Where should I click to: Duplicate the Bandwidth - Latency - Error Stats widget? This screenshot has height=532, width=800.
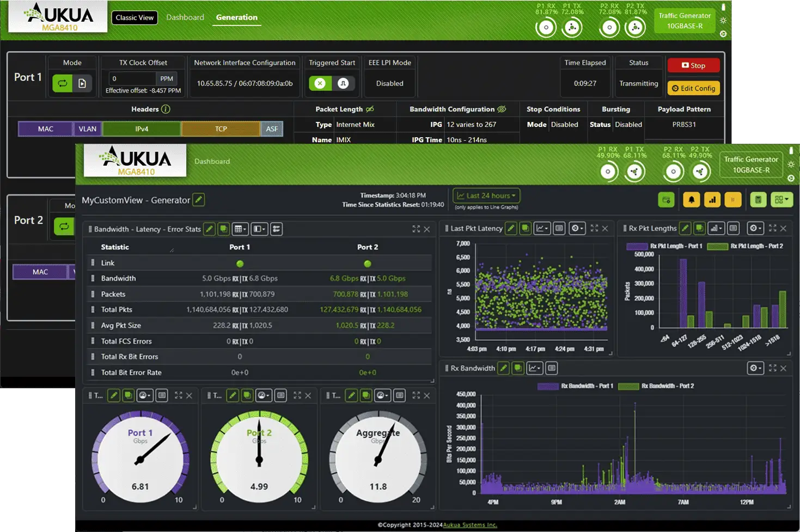point(223,229)
